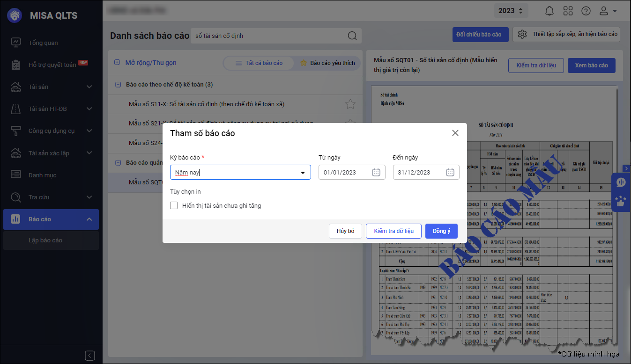Screen dimensions: 631x364
Task: Expand Công cụ dụng cụ section
Action: pos(51,131)
